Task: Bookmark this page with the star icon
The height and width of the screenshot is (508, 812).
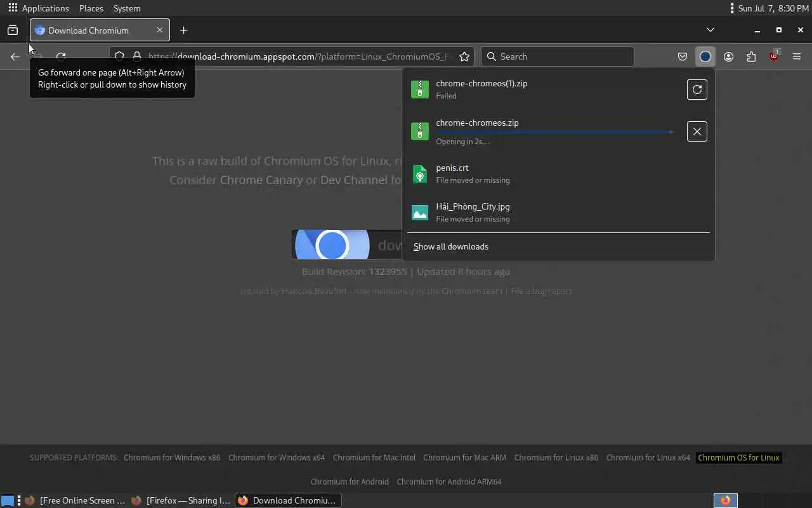Action: (464, 57)
